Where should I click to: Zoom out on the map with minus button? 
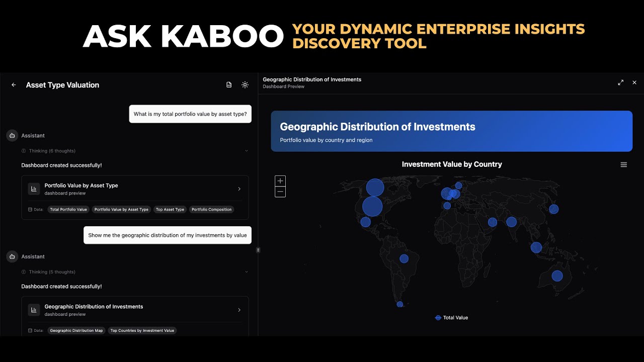pyautogui.click(x=280, y=192)
